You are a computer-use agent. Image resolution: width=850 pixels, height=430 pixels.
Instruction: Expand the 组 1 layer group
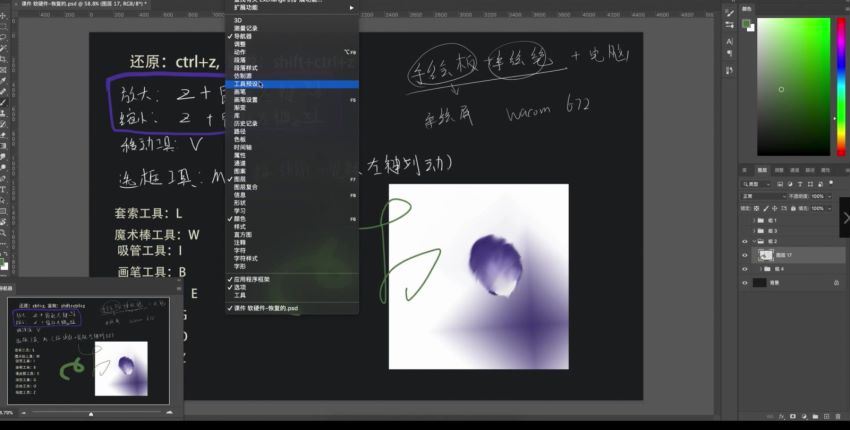pos(754,220)
